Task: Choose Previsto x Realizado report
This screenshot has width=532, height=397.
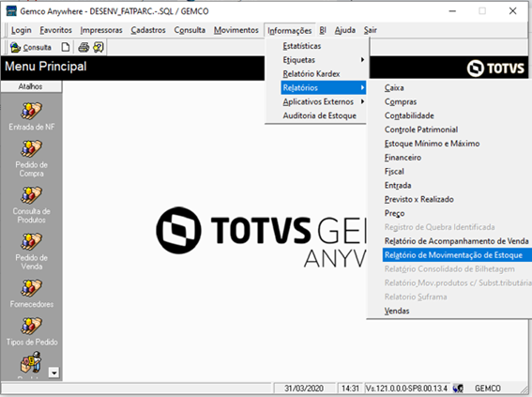Action: pos(419,199)
